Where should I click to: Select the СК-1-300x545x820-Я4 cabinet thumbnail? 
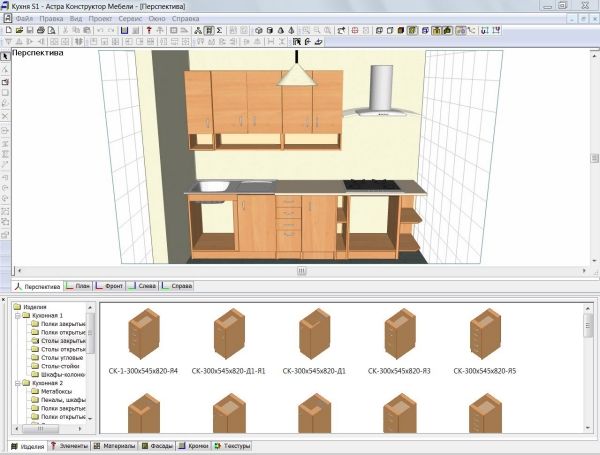pyautogui.click(x=143, y=334)
